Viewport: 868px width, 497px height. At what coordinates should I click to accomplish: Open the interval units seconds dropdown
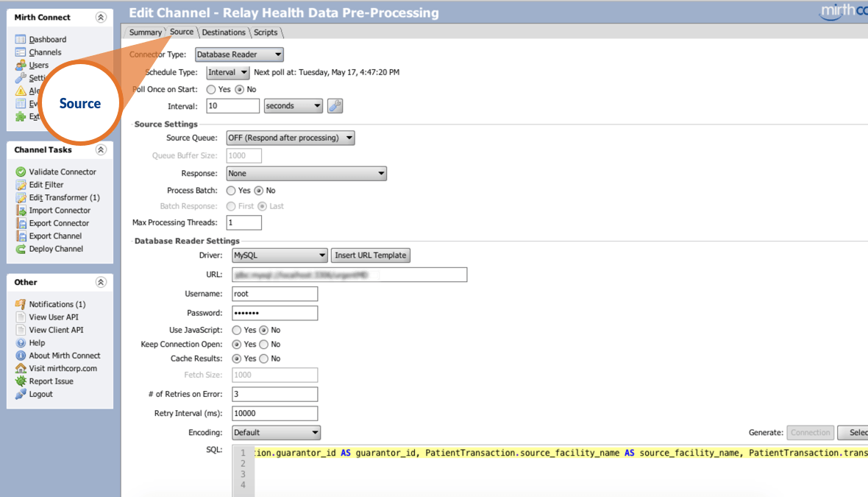[294, 106]
